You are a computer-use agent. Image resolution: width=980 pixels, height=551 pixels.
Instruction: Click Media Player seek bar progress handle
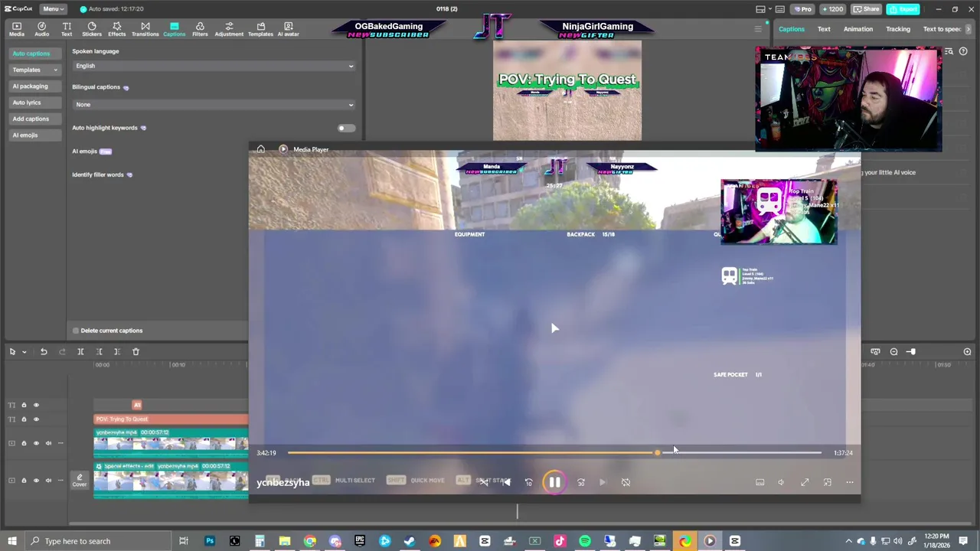(x=657, y=453)
